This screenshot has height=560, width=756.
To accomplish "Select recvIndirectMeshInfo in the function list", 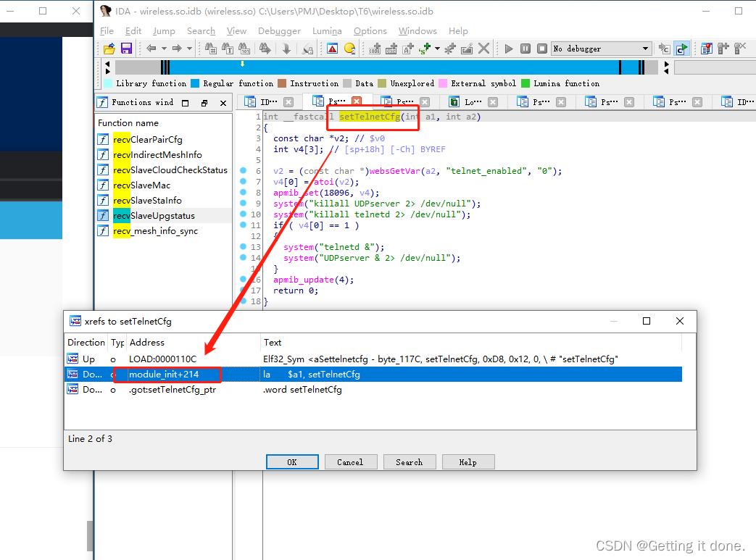I will tap(166, 155).
